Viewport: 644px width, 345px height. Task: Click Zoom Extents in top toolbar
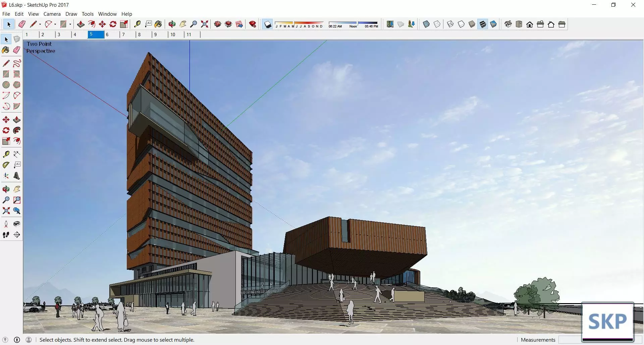click(204, 24)
